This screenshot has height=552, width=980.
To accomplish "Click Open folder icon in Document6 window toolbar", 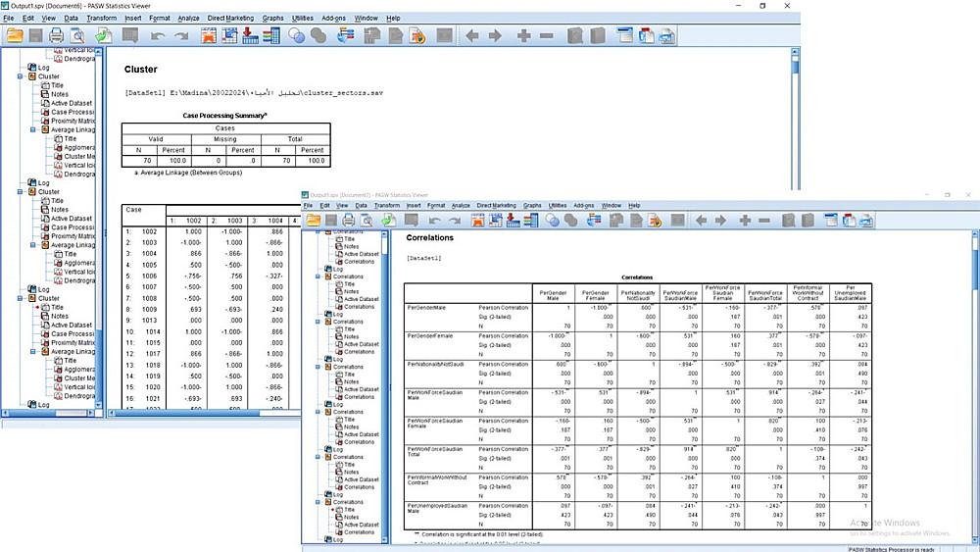I will point(14,36).
